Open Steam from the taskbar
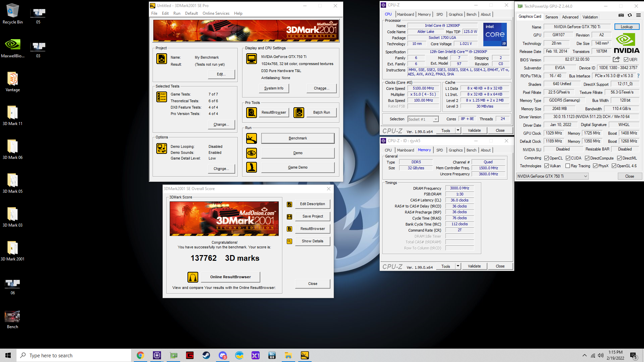The height and width of the screenshot is (362, 644). click(206, 355)
